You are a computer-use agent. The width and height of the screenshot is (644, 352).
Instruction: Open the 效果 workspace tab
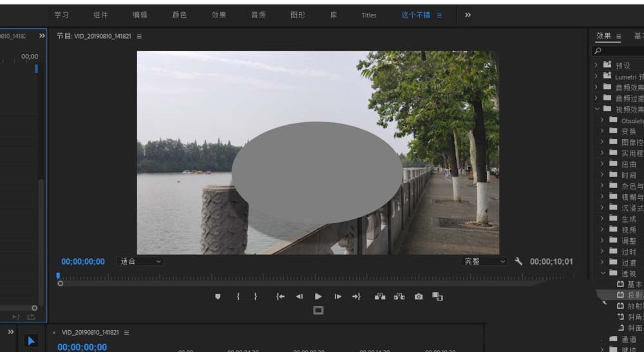point(219,15)
